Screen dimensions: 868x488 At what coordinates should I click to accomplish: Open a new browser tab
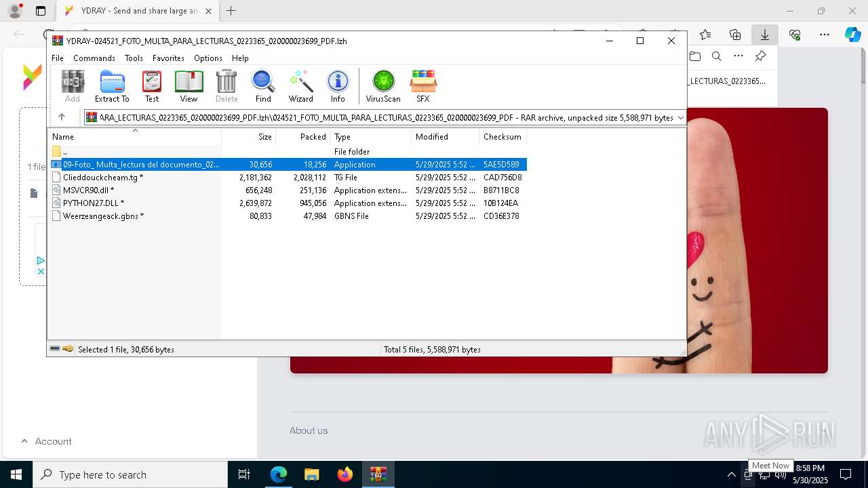tap(231, 11)
